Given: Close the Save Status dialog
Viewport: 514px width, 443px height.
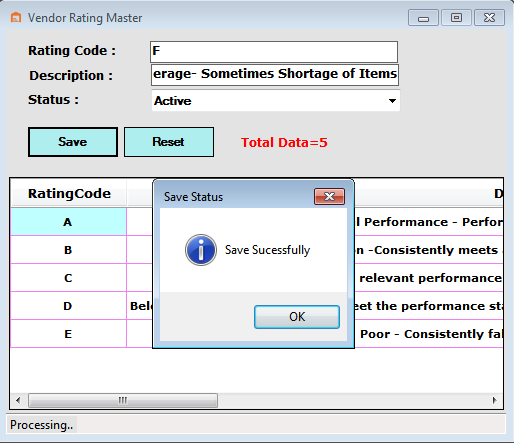Looking at the screenshot, I should tap(329, 196).
